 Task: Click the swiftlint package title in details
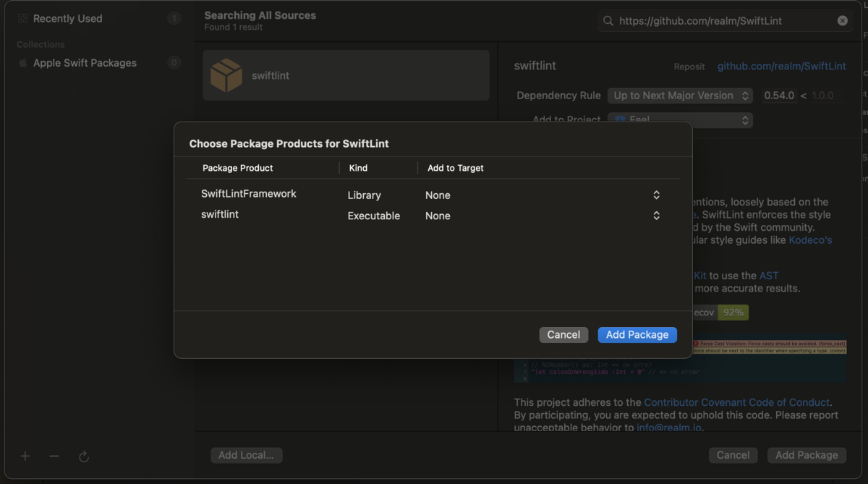[x=535, y=65]
